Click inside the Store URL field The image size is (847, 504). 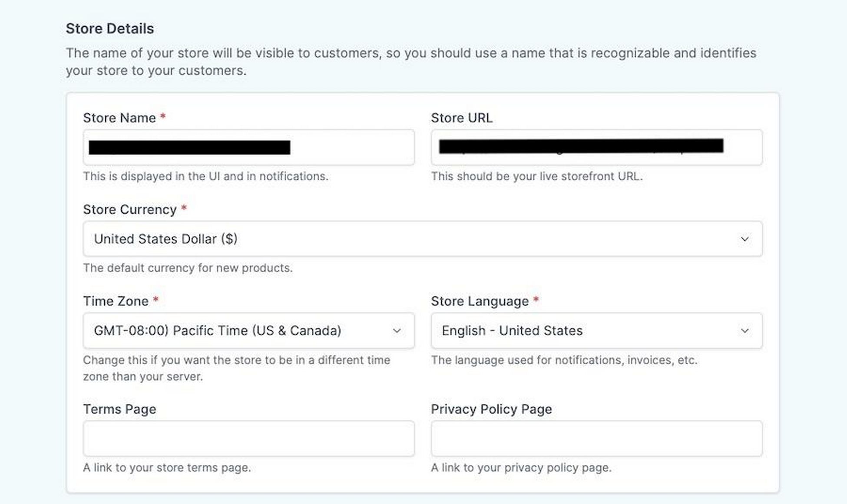(596, 147)
